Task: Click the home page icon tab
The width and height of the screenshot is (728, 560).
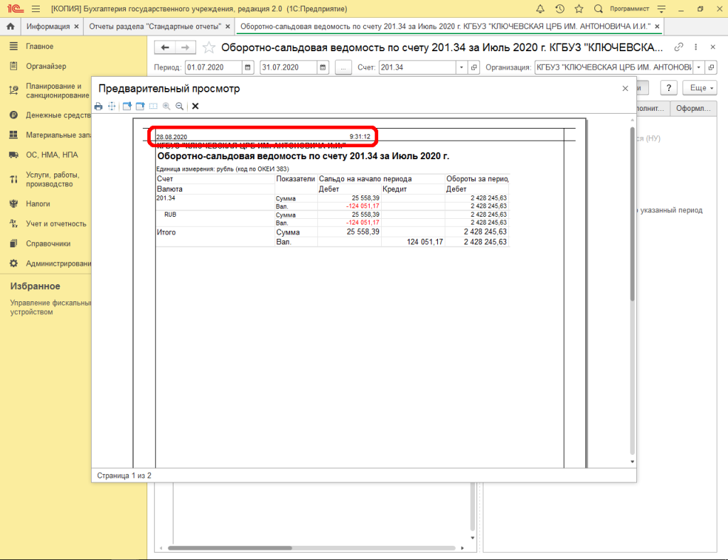Action: 11,26
